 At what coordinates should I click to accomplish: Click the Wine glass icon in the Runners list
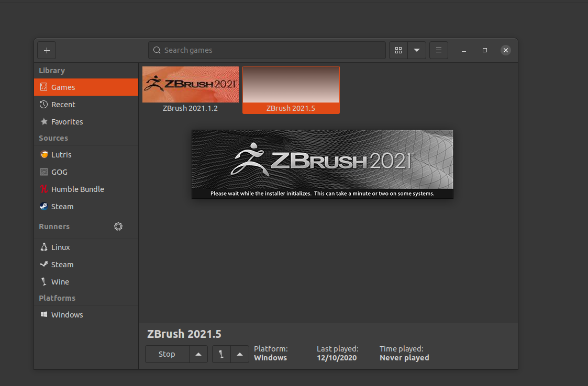(43, 281)
